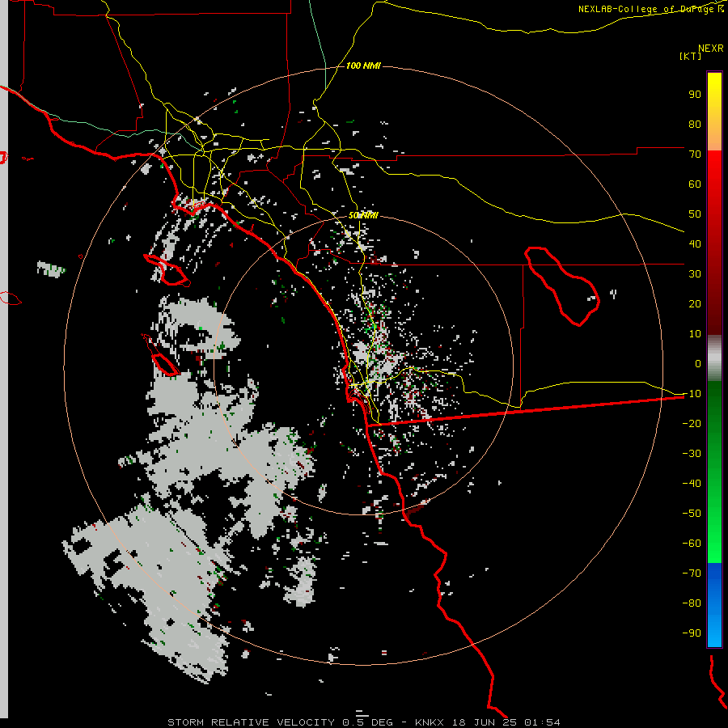The height and width of the screenshot is (728, 728).
Task: Click the 30 value on the velocity scale
Action: point(695,274)
